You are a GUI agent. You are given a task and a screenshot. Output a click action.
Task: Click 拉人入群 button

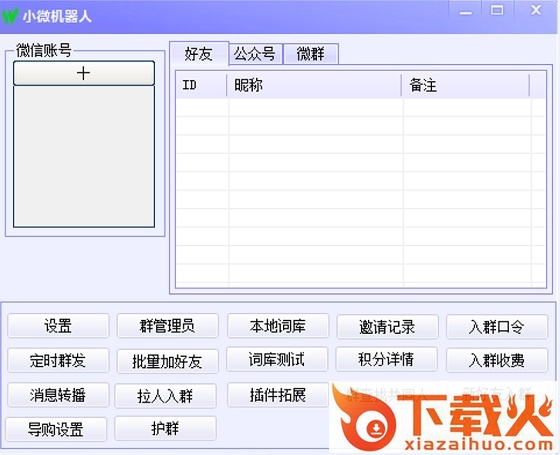165,396
